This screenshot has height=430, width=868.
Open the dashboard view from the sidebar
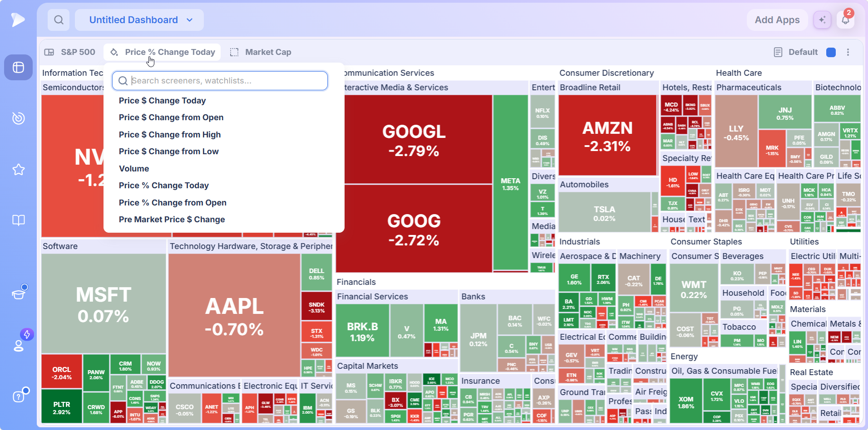click(x=18, y=68)
